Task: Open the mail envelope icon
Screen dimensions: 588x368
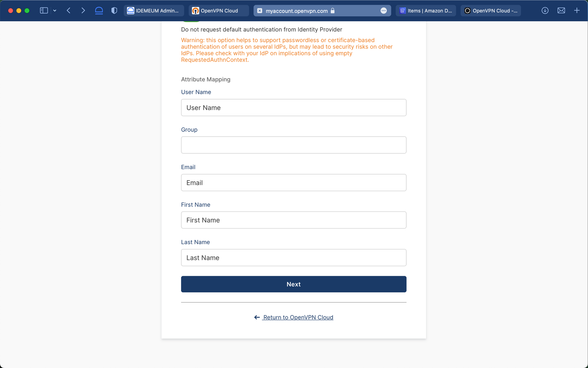Action: (x=561, y=11)
